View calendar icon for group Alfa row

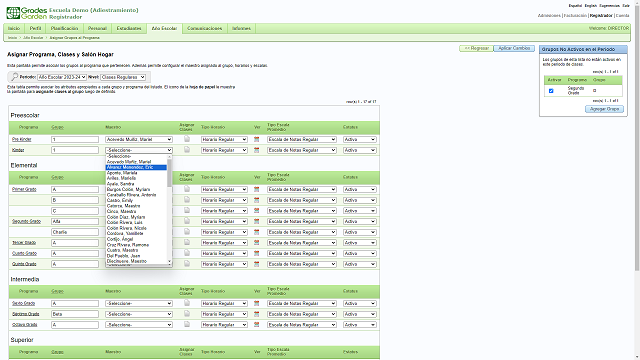coord(256,221)
